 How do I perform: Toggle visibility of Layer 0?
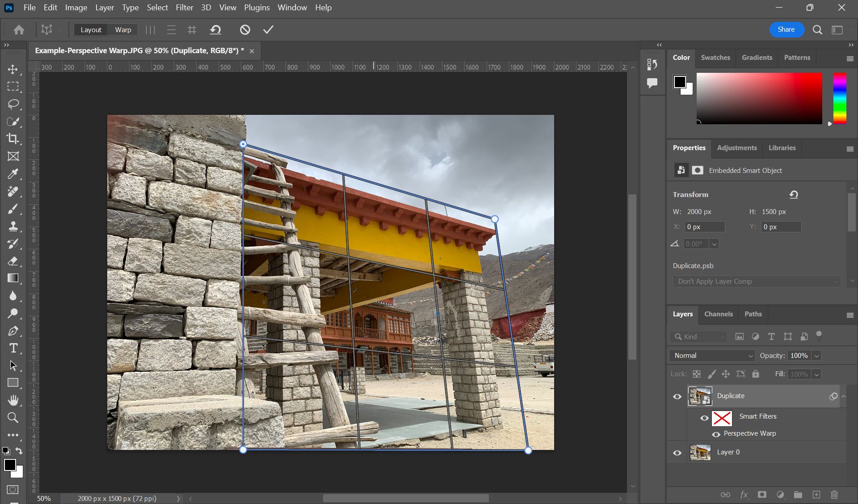point(677,453)
